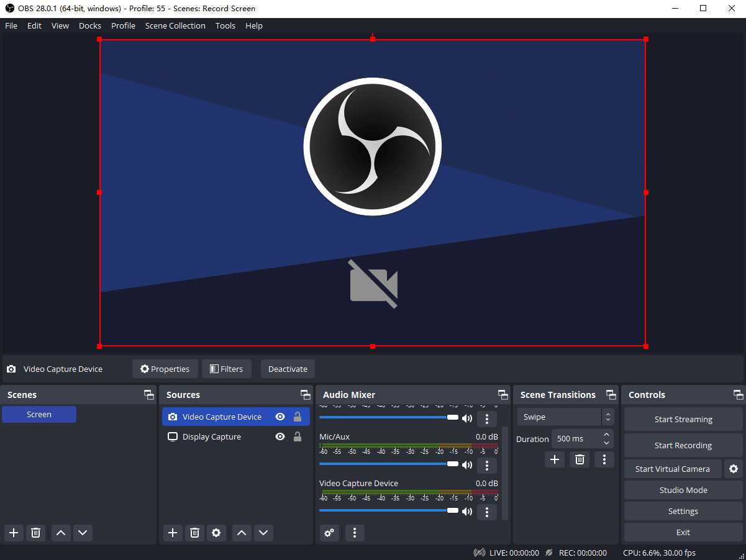Click OBS logo in title bar
The height and width of the screenshot is (560, 746).
tap(10, 9)
